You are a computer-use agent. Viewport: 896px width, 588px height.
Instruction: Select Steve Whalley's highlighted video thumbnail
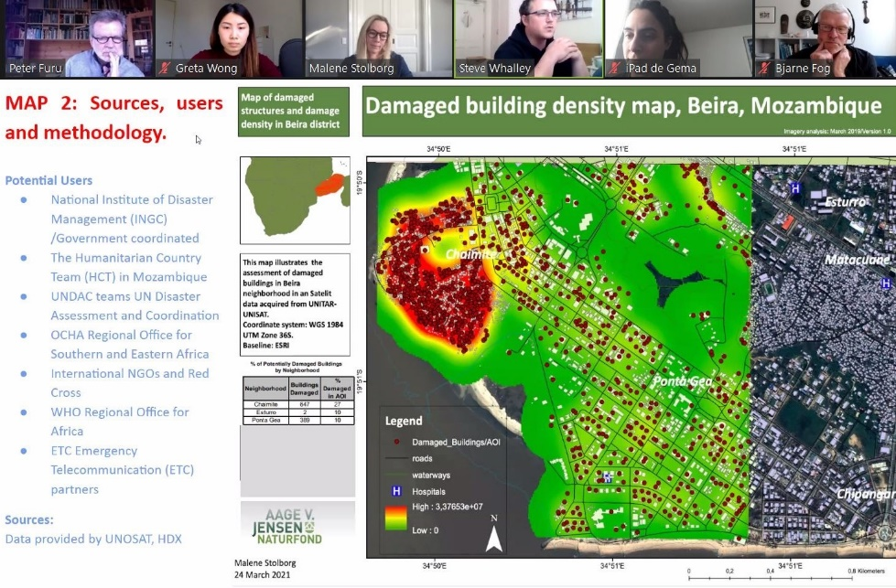528,38
